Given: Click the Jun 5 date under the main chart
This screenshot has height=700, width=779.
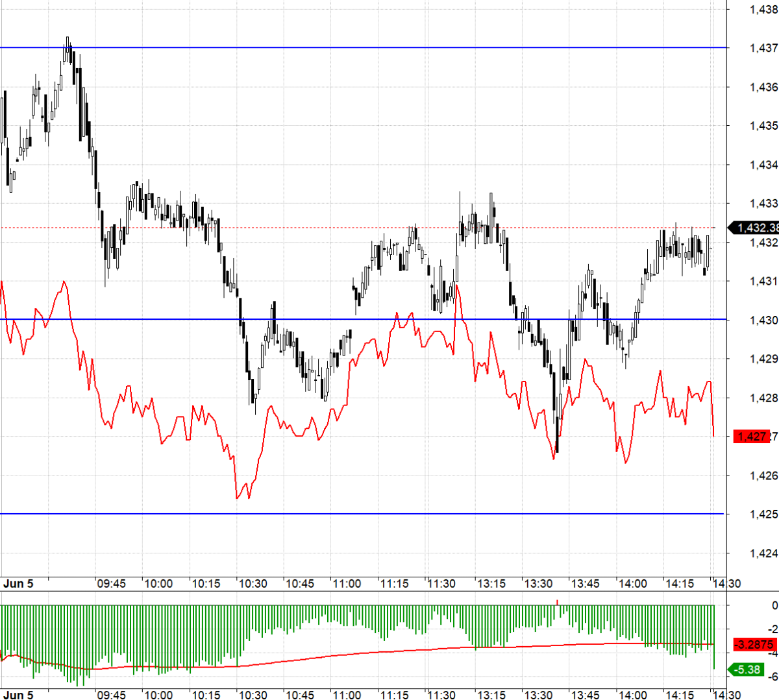Looking at the screenshot, I should (18, 584).
